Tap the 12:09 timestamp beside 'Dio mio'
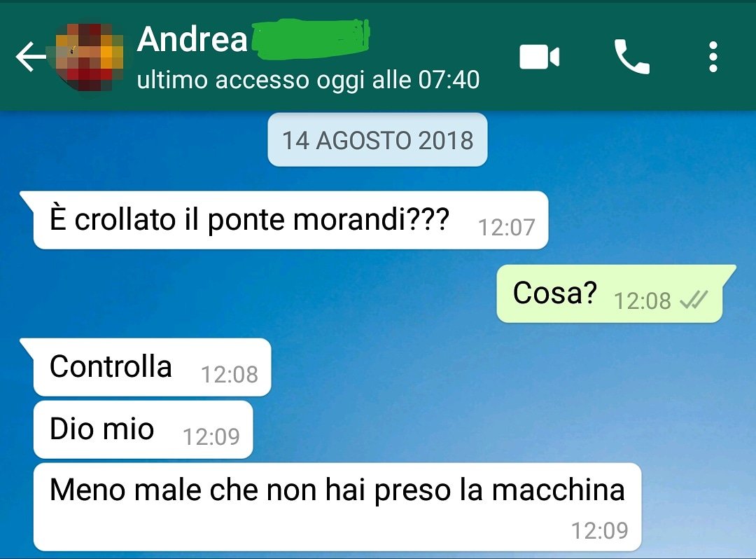The height and width of the screenshot is (559, 756). [211, 437]
